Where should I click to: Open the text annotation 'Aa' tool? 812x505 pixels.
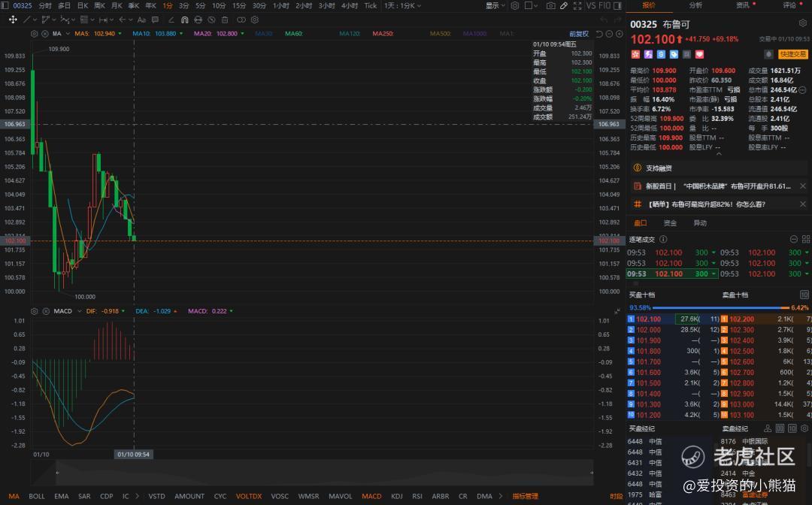[141, 20]
